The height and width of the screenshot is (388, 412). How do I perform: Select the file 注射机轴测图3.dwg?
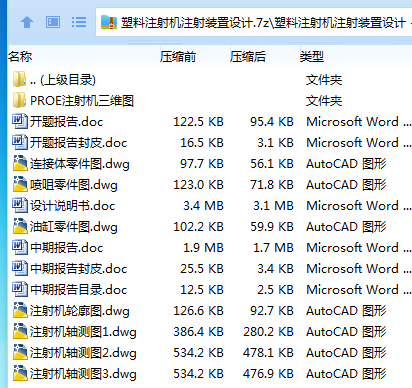tap(83, 374)
